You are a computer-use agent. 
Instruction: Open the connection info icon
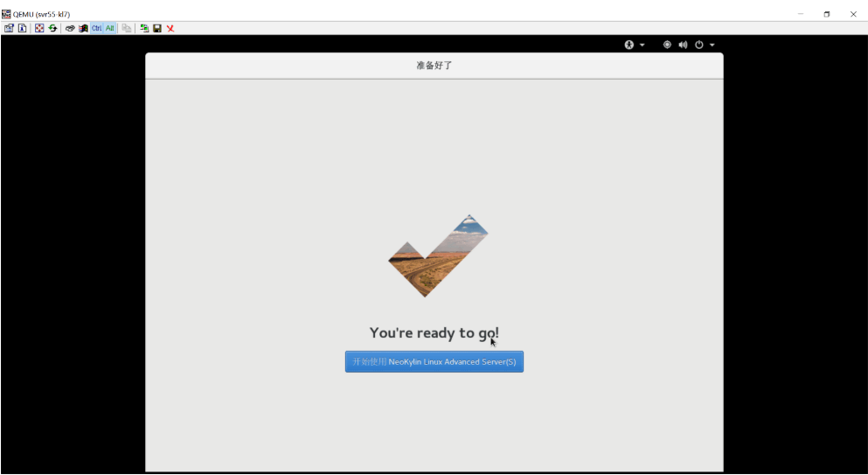pyautogui.click(x=22, y=28)
